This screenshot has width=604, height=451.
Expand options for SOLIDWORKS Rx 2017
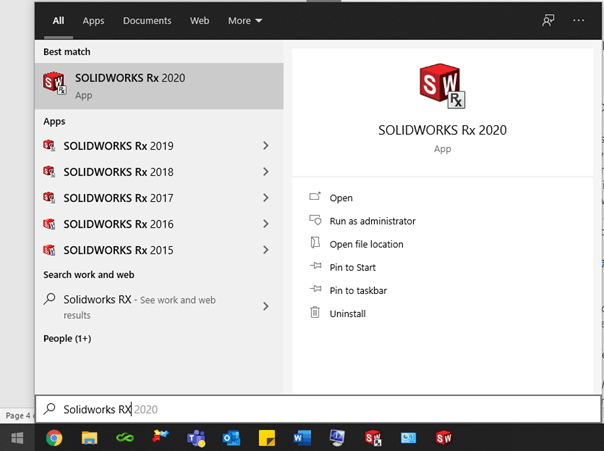tap(266, 198)
